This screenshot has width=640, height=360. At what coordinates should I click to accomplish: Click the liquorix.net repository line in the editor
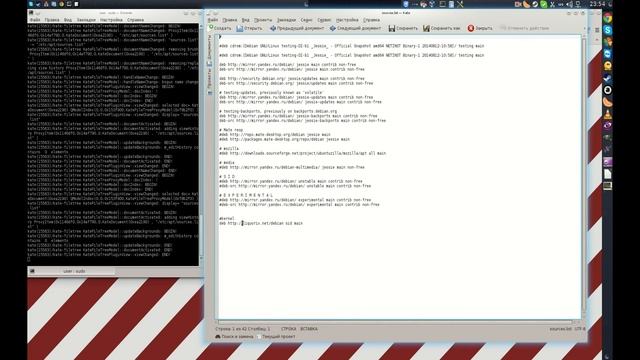click(x=261, y=223)
